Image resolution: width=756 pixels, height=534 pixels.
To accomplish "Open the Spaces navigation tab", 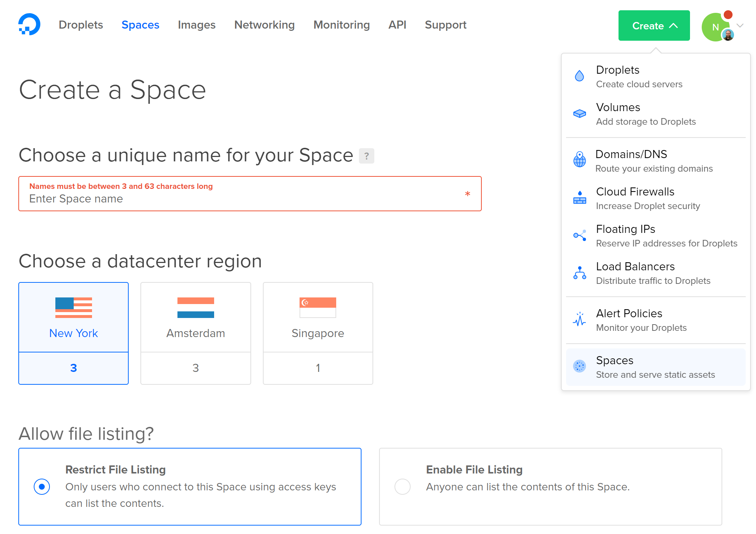I will [x=140, y=25].
